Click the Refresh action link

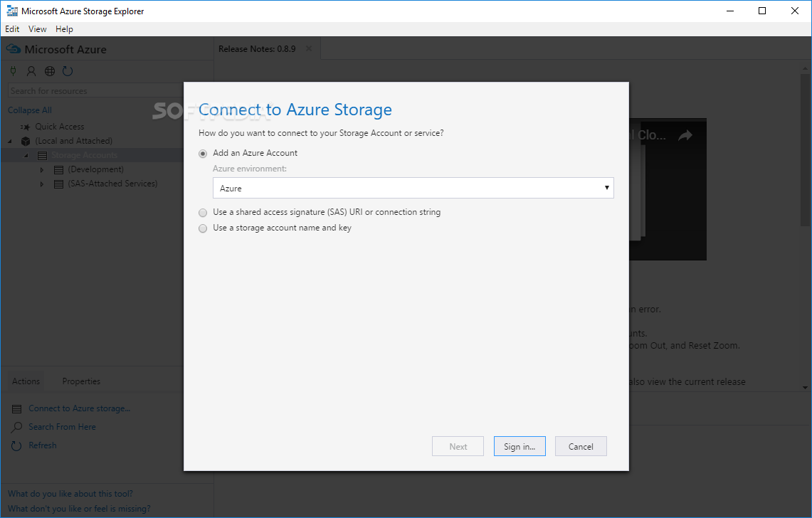(x=43, y=445)
